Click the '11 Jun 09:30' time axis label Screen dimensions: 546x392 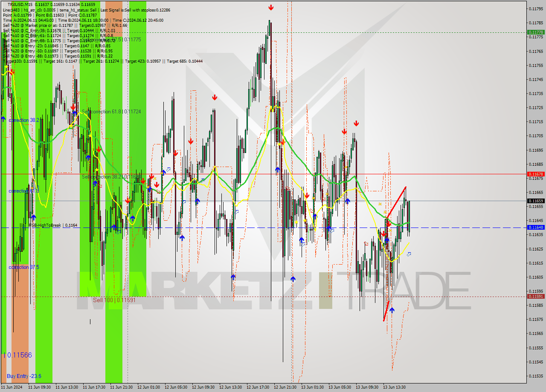tap(39, 387)
